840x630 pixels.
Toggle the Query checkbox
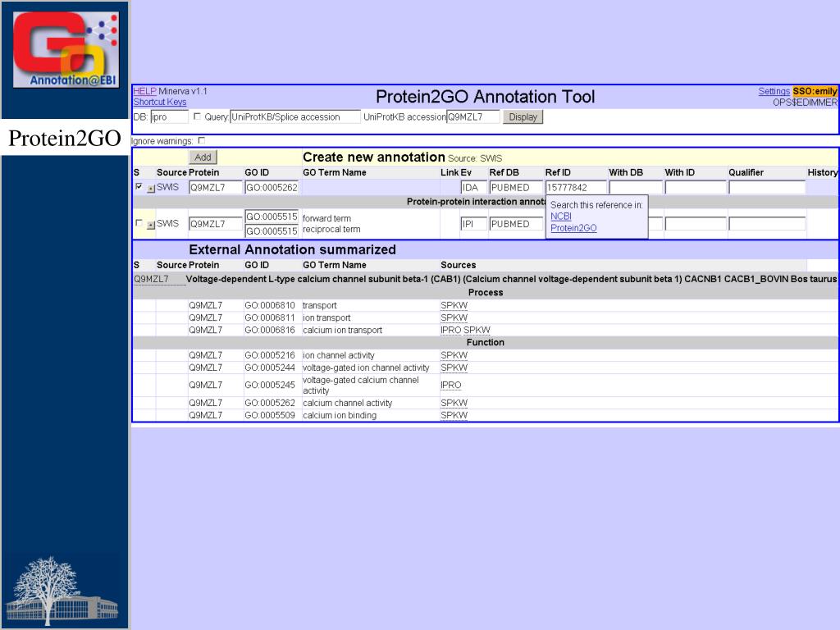click(x=197, y=116)
